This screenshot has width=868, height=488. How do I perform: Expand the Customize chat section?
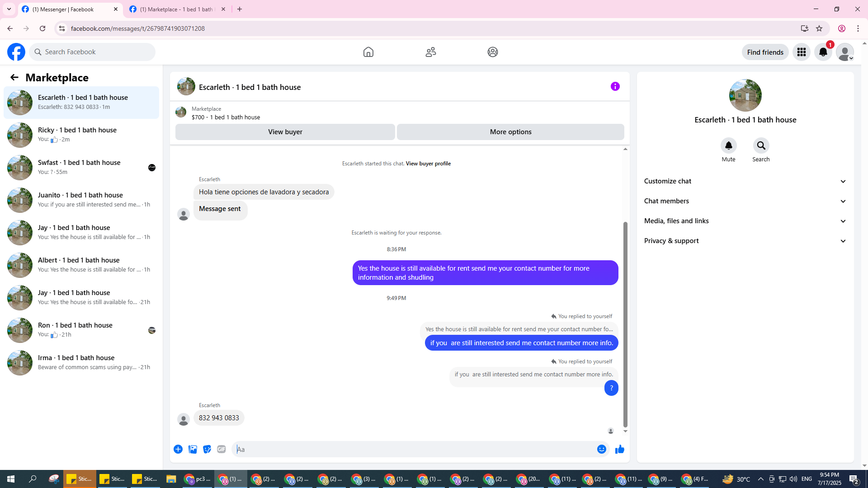pyautogui.click(x=745, y=181)
